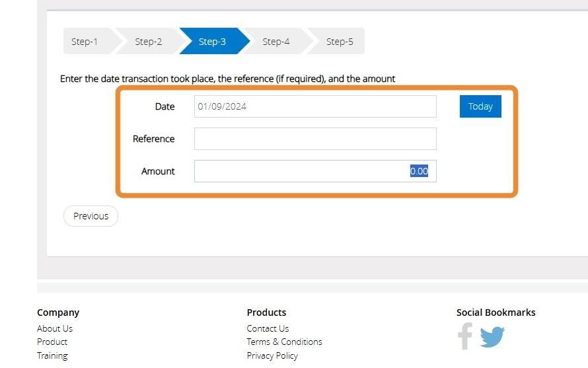Click the Previous button

point(91,216)
